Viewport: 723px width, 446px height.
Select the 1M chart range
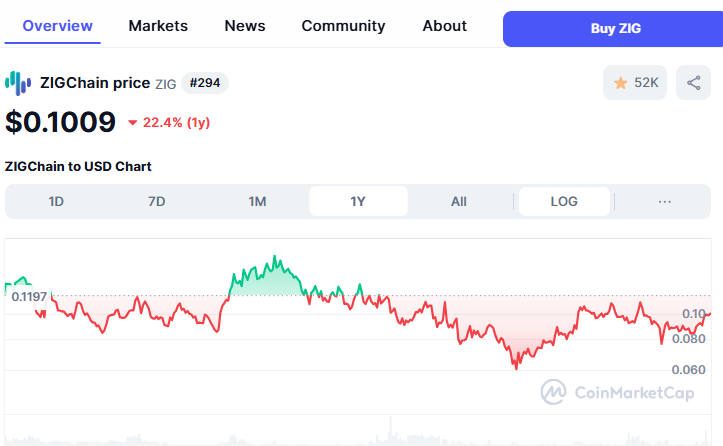(257, 202)
